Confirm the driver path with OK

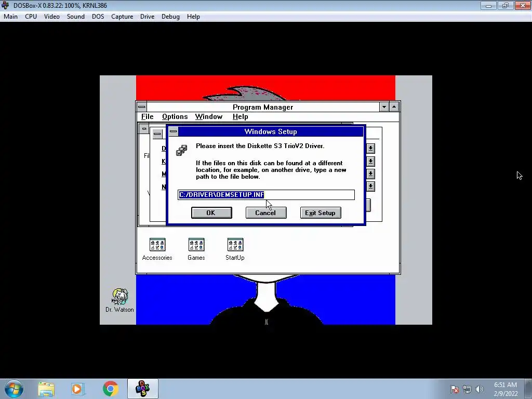coord(212,212)
